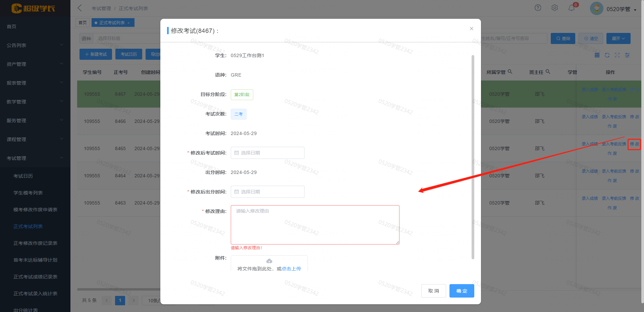644x312 pixels.
Task: Switch to the 首页 tab
Action: pyautogui.click(x=83, y=23)
